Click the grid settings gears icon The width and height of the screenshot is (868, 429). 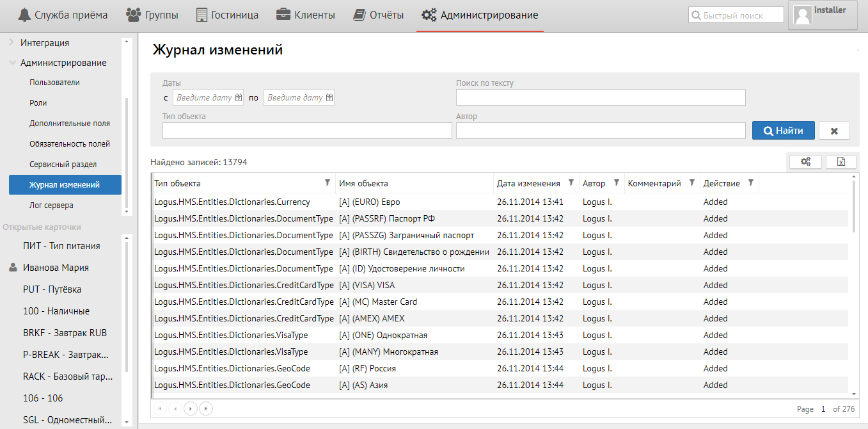tap(806, 162)
